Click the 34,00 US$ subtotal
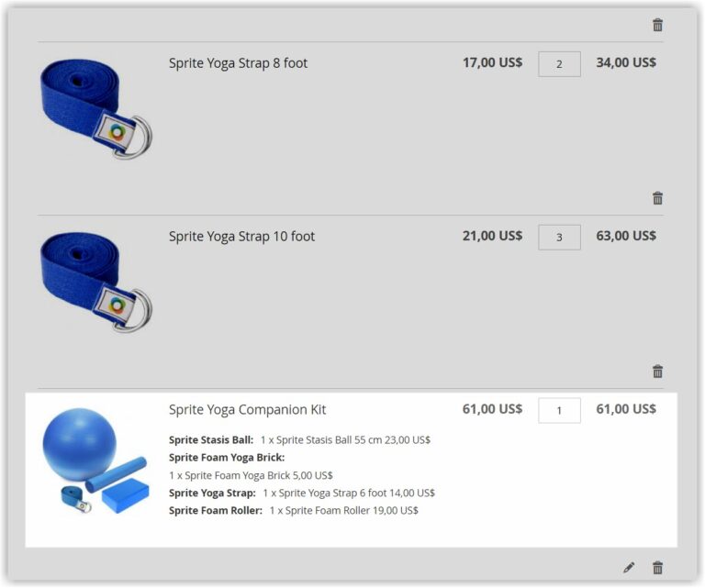Image resolution: width=705 pixels, height=588 pixels. [x=626, y=62]
